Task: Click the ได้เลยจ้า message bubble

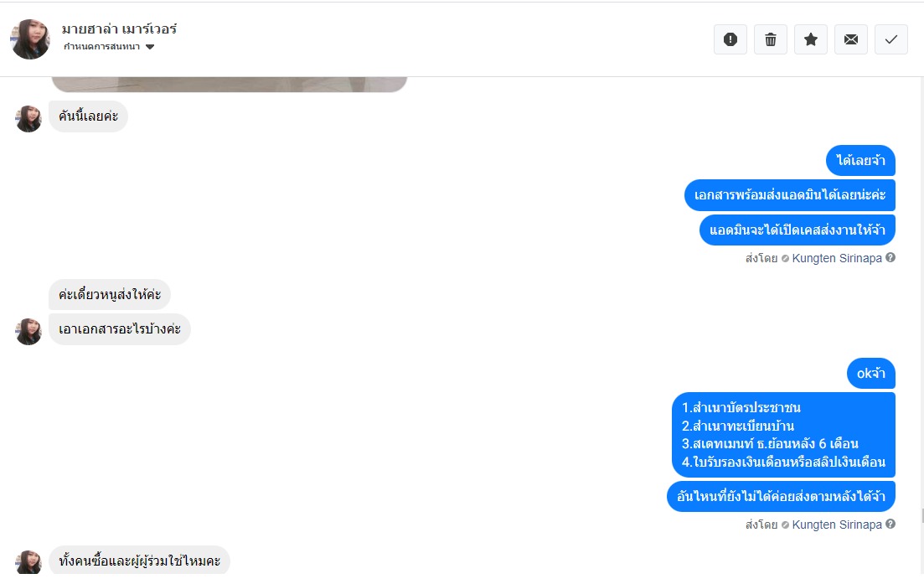Action: tap(860, 160)
